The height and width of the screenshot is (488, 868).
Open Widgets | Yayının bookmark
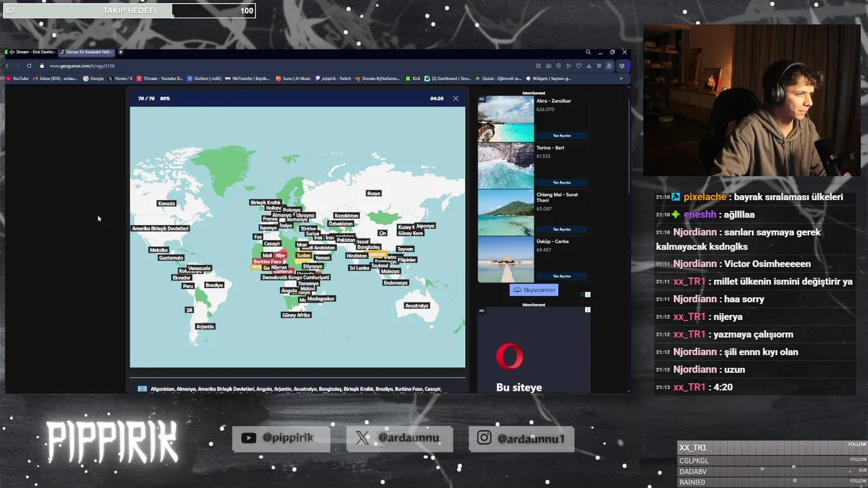pos(549,79)
